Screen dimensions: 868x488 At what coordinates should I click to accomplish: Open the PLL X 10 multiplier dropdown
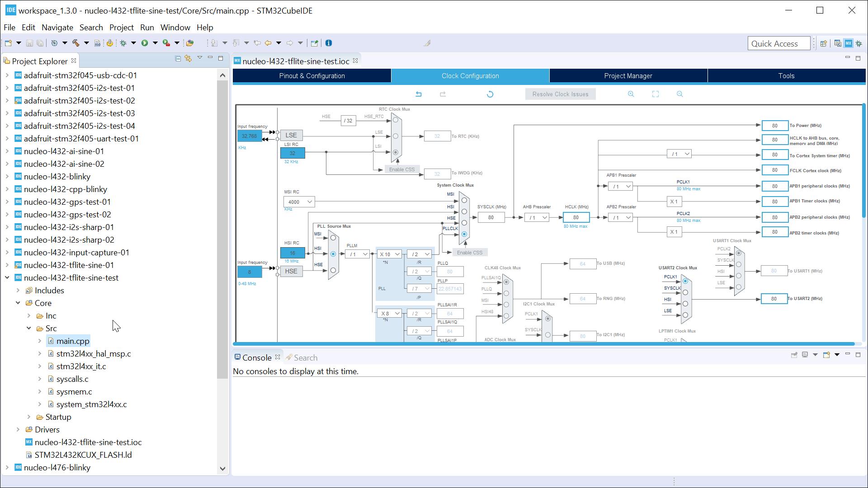(x=389, y=254)
